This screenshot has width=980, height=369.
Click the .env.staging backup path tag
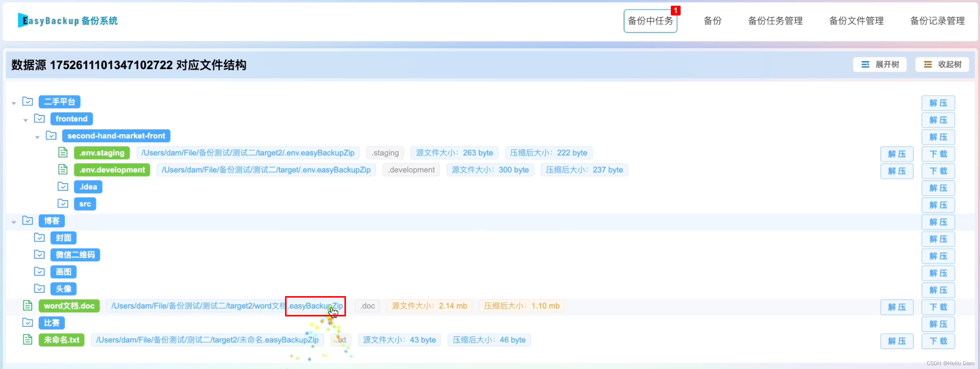248,153
